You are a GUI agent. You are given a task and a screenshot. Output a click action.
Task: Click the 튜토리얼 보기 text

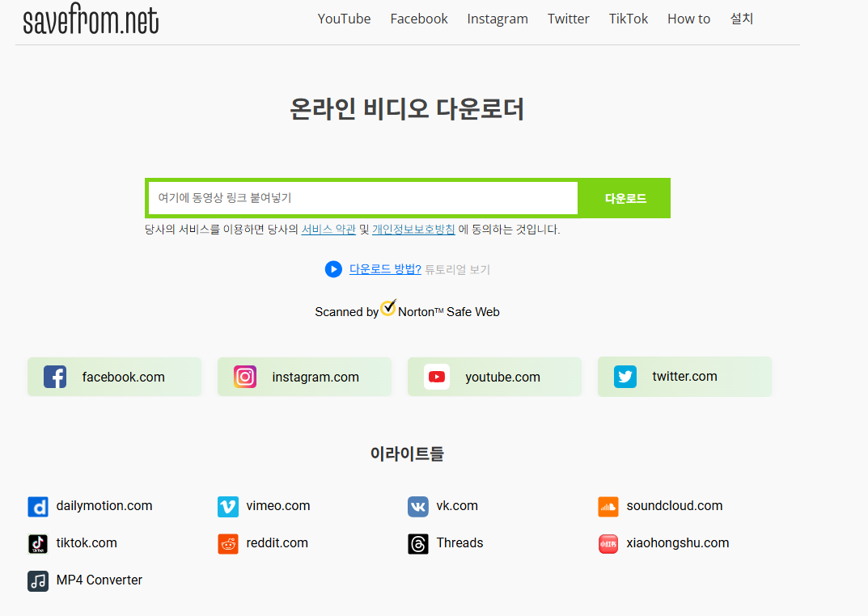[457, 270]
